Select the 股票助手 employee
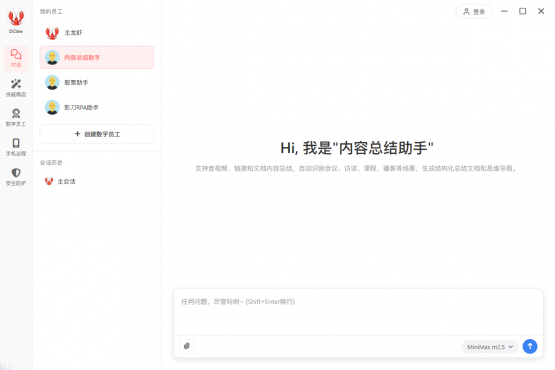This screenshot has width=555, height=370. pyautogui.click(x=97, y=82)
